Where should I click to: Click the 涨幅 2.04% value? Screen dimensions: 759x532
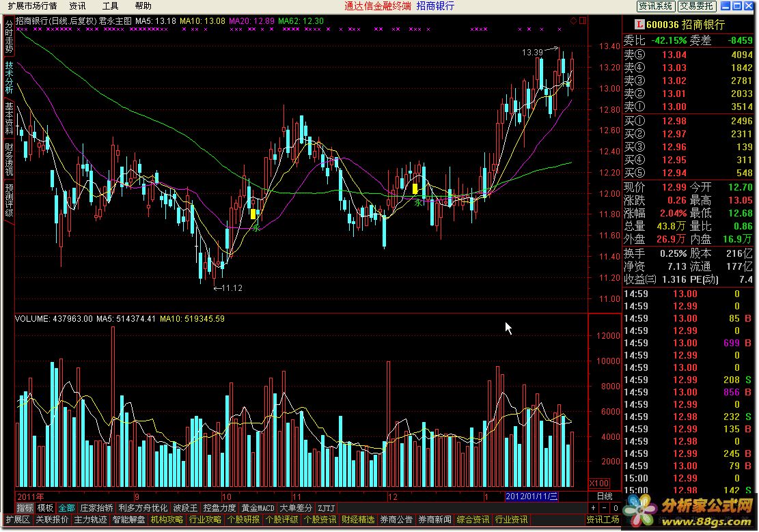click(674, 213)
